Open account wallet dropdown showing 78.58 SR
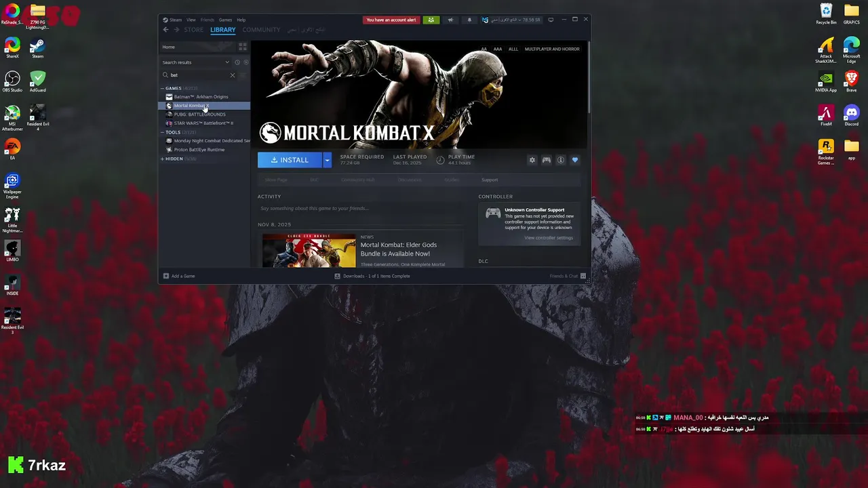The height and width of the screenshot is (488, 868). click(512, 20)
